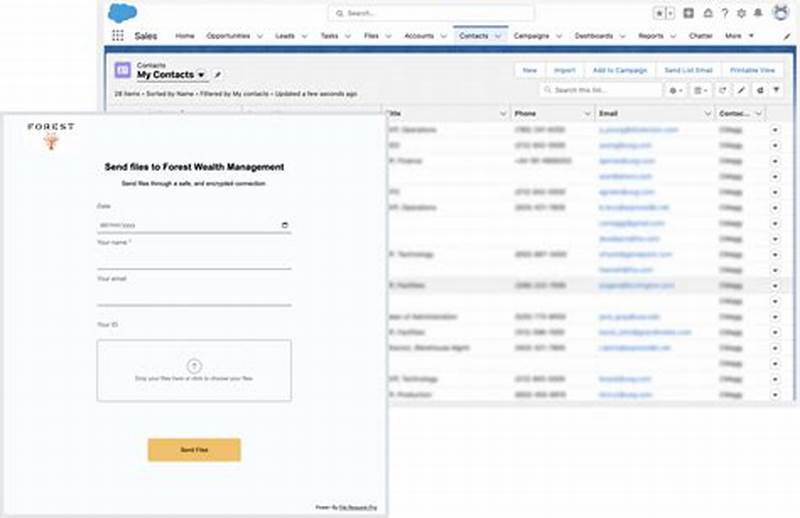Expand the Accounts tab chevron

pyautogui.click(x=443, y=36)
